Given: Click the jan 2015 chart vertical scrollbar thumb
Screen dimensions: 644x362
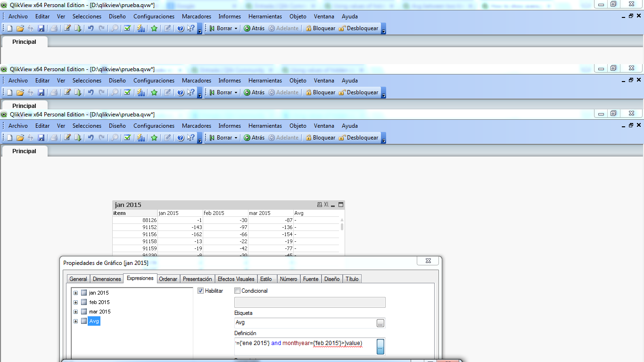Looking at the screenshot, I should (x=342, y=227).
